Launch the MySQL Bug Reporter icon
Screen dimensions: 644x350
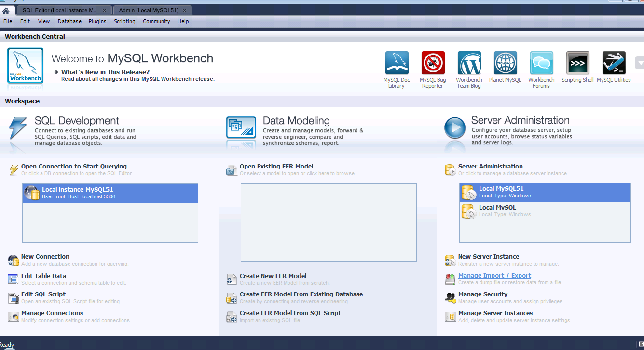tap(433, 63)
